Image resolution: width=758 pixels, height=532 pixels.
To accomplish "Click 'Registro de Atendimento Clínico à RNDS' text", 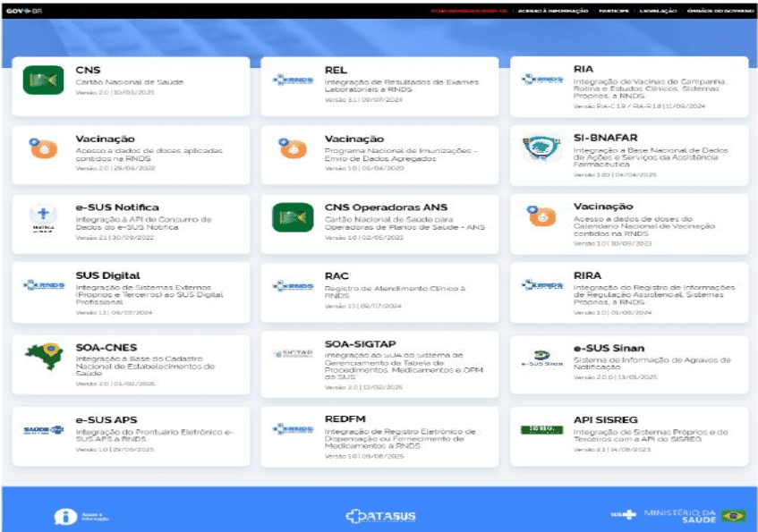I will coord(395,291).
